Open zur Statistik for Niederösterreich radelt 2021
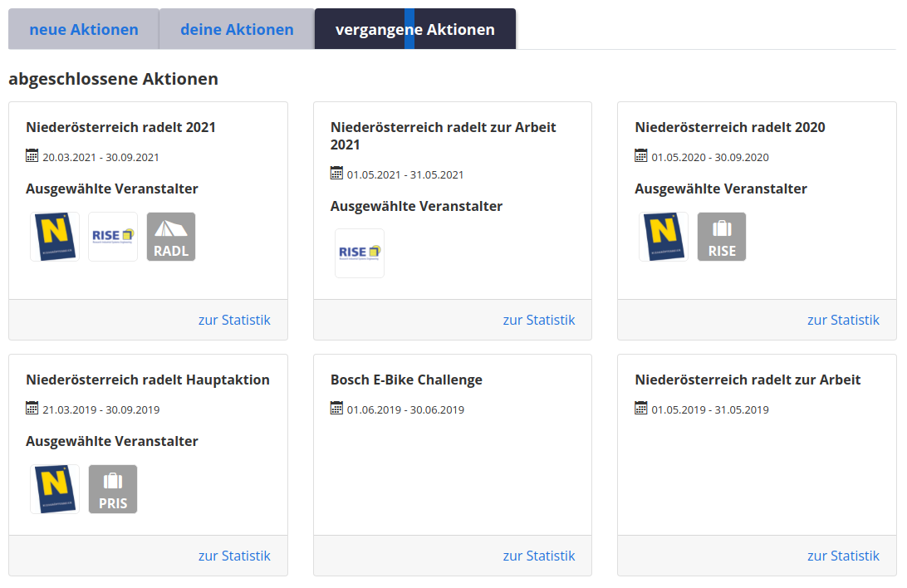This screenshot has width=907, height=588. 234,320
